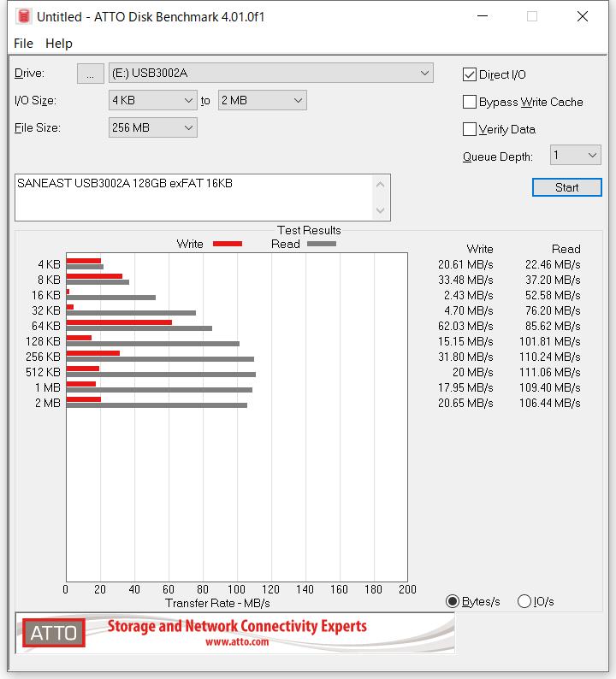The image size is (616, 679).
Task: Click the gray Read legend swatch
Action: click(x=322, y=244)
